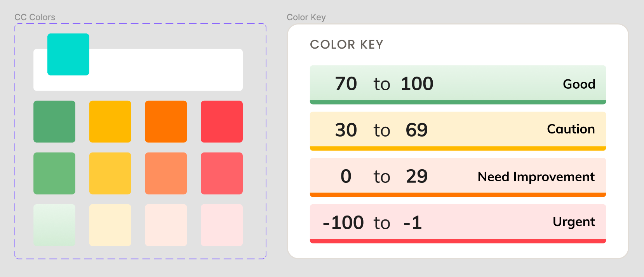
Task: Click the pale cream yellow swatch
Action: click(x=110, y=225)
